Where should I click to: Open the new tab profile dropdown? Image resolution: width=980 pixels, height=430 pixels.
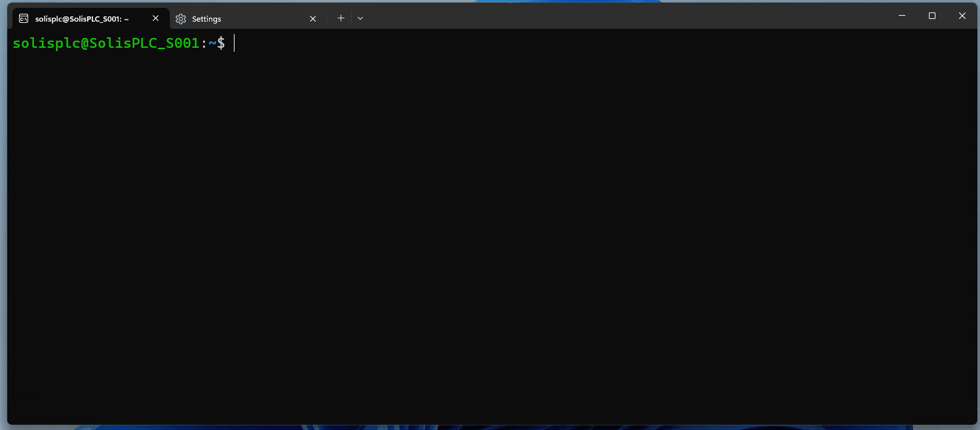[360, 18]
